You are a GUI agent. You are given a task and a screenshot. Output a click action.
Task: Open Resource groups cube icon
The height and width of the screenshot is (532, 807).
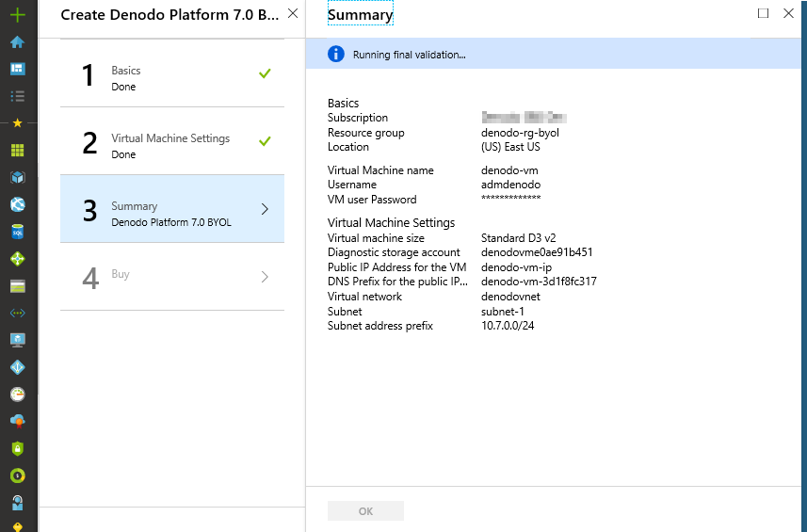18,178
